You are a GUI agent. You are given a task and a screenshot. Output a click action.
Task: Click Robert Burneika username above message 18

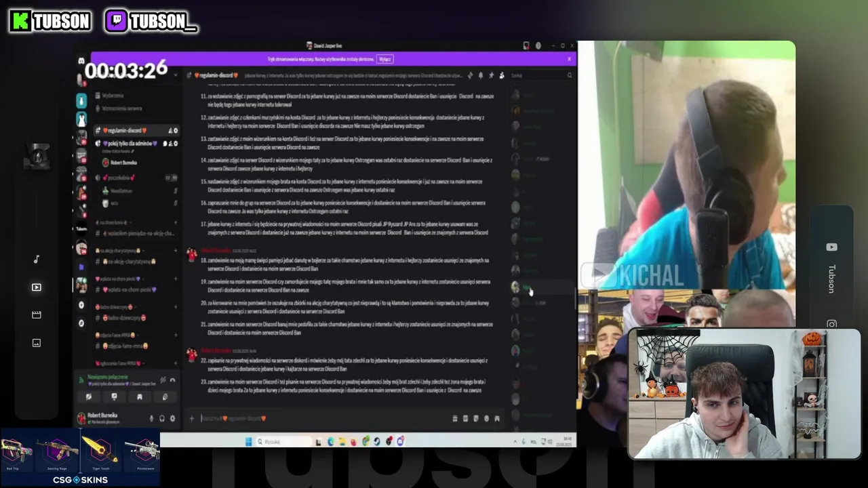(x=214, y=250)
